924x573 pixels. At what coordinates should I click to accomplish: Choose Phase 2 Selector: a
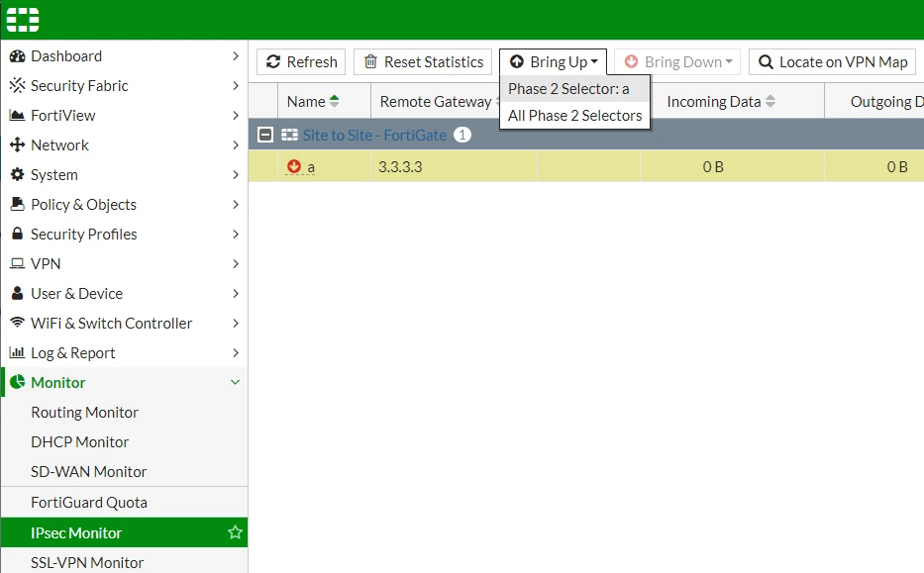tap(574, 89)
